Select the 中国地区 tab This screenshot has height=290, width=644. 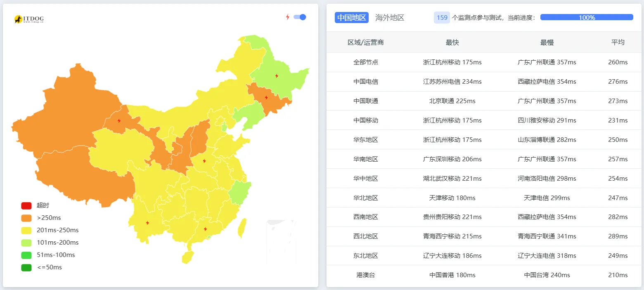[x=351, y=18]
